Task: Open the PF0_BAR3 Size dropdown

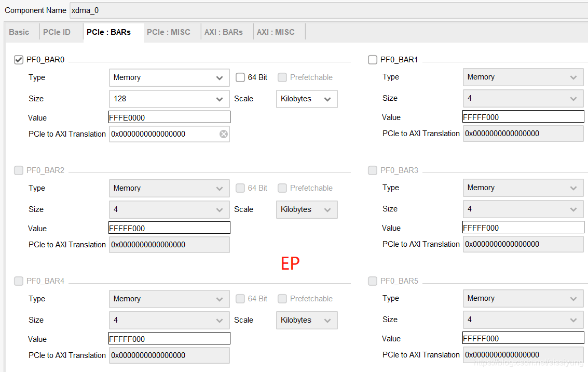Action: [x=523, y=209]
